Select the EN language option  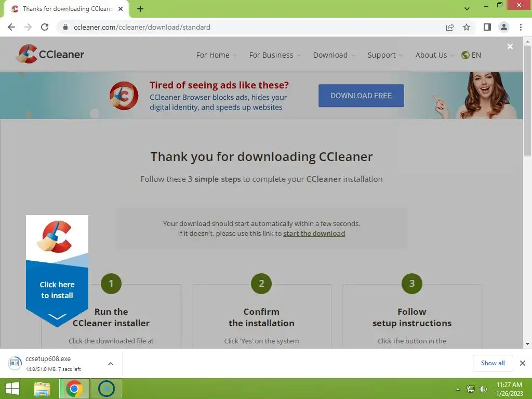tap(476, 55)
